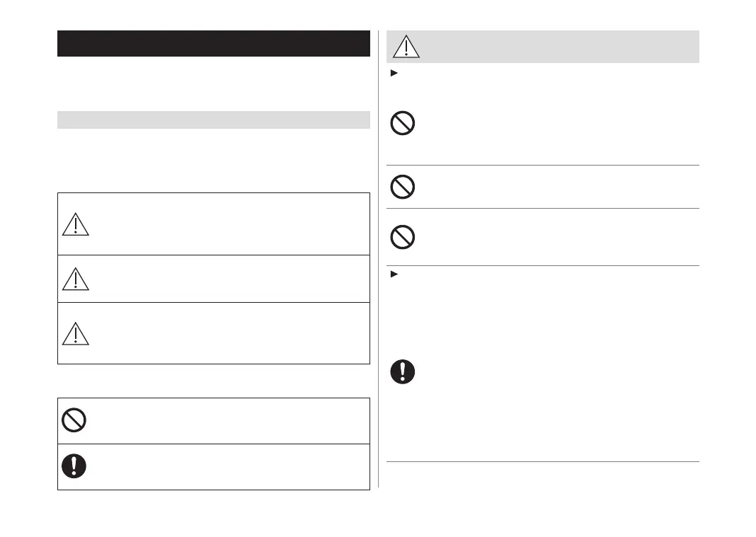The height and width of the screenshot is (537, 756).
Task: Click the black title bar at top left
Action: coord(213,43)
